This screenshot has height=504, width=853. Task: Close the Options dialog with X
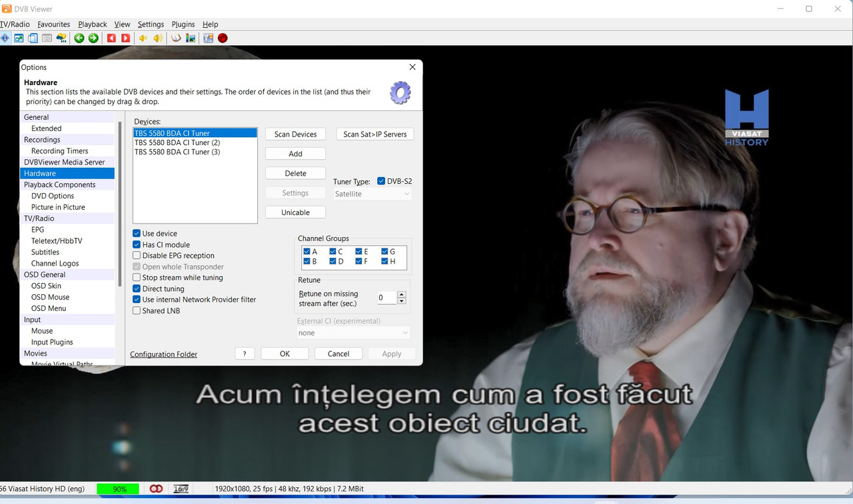click(x=413, y=67)
